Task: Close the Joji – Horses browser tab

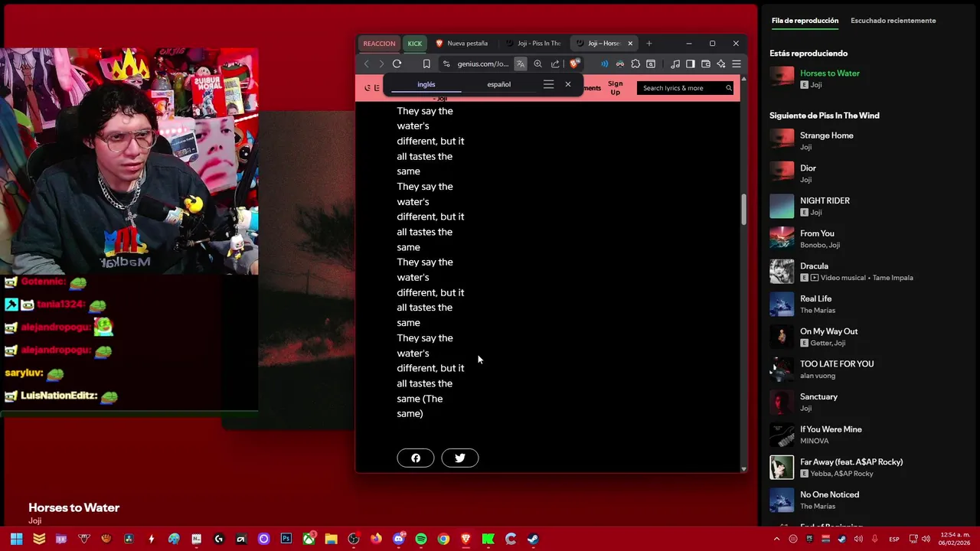Action: (630, 44)
